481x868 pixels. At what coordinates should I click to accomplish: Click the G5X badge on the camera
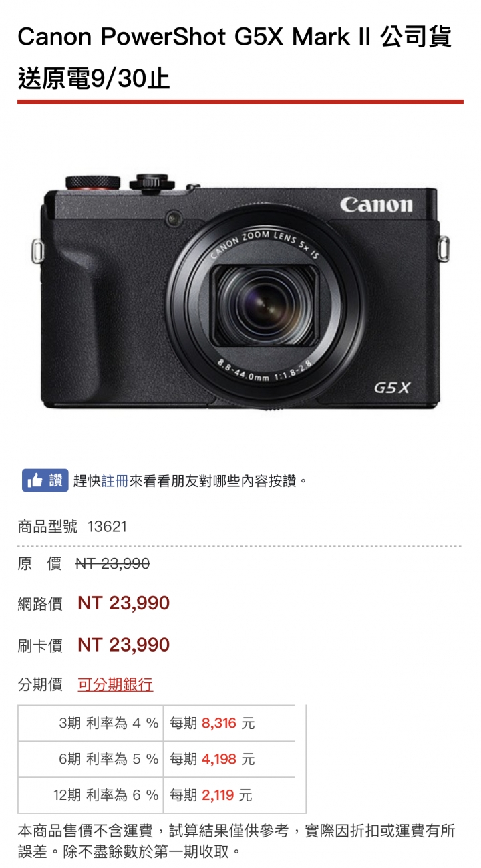pyautogui.click(x=391, y=388)
